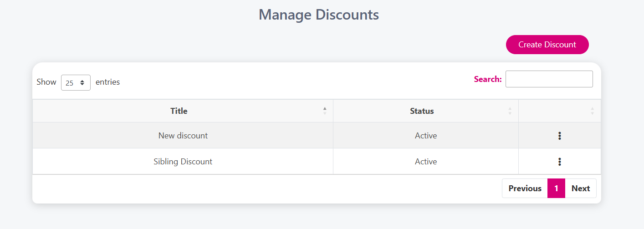Click the sort arrows in Title column

pyautogui.click(x=325, y=111)
